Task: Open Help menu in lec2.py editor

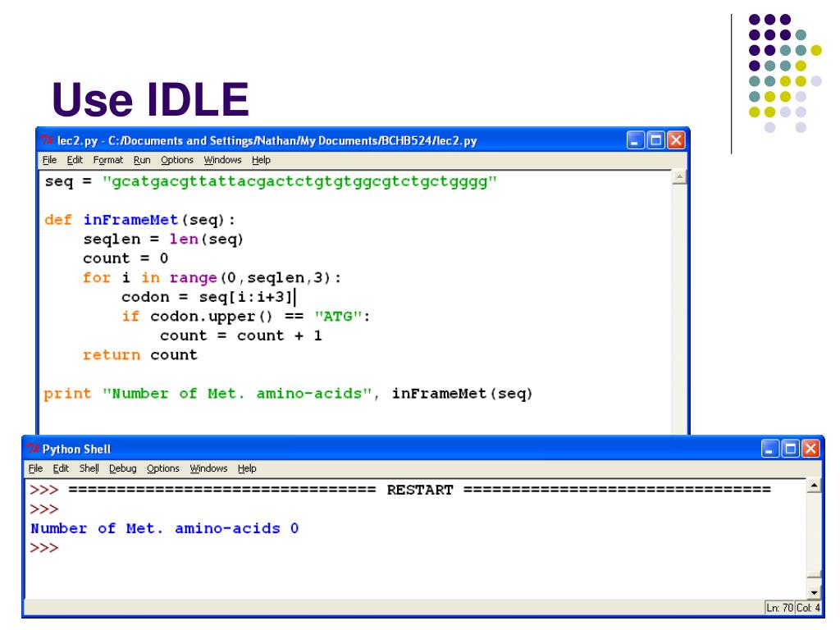Action: point(261,160)
